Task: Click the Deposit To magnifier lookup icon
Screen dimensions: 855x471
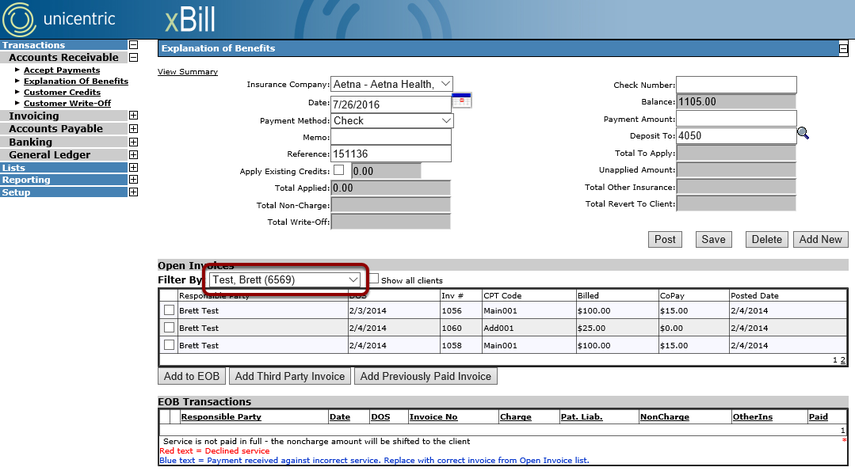Action: tap(803, 133)
